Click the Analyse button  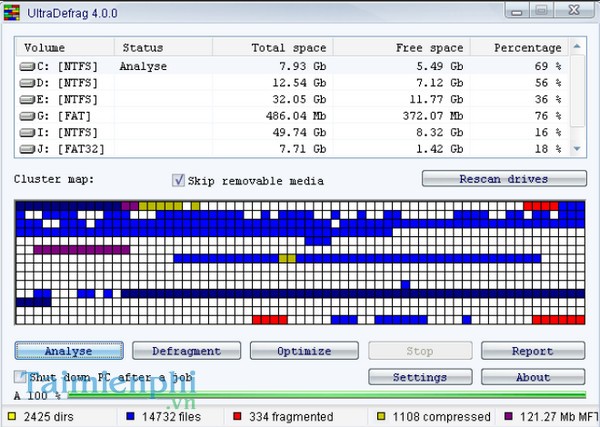(69, 350)
